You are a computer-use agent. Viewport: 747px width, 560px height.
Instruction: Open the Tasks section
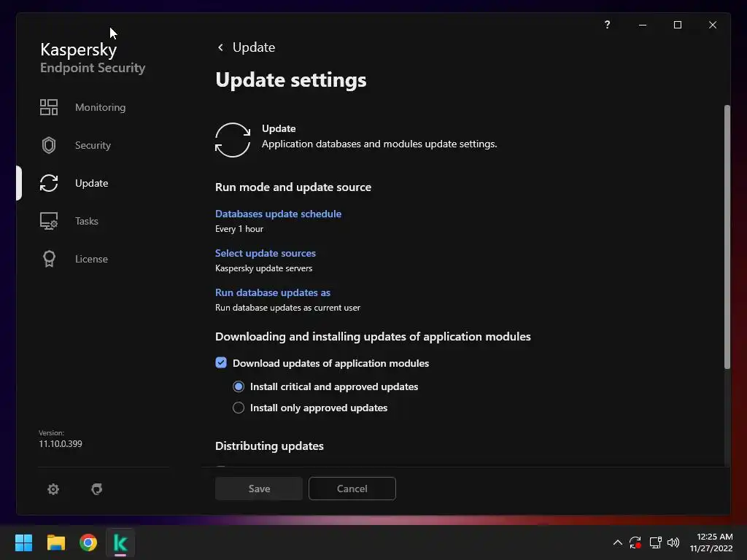point(87,221)
